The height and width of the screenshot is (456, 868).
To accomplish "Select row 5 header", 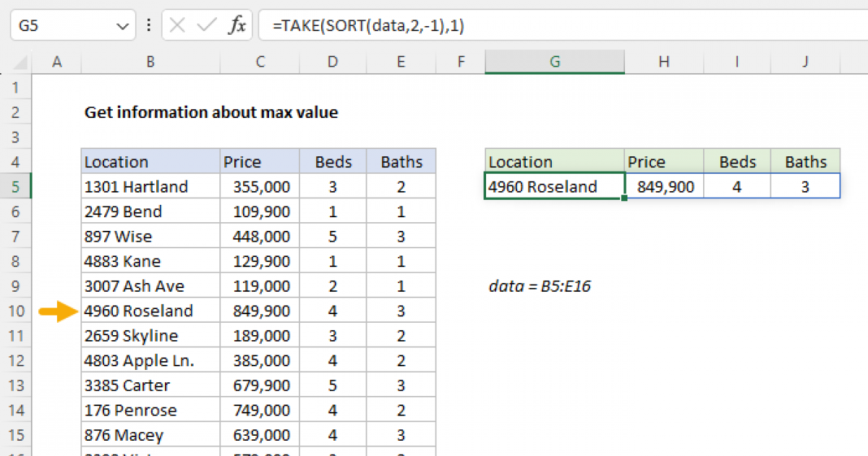I will click(17, 187).
